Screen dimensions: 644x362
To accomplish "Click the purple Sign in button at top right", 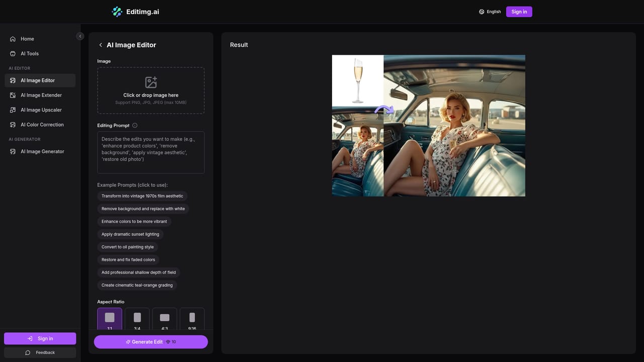I will (x=519, y=12).
